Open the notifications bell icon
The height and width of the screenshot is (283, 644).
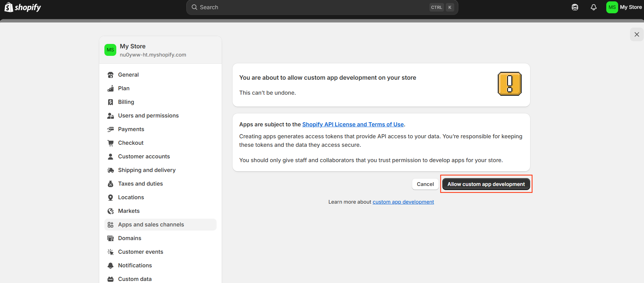pos(594,7)
